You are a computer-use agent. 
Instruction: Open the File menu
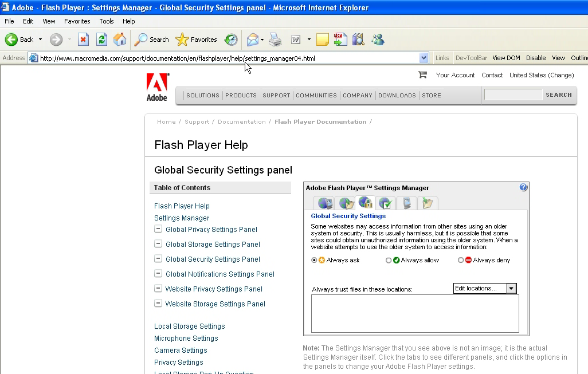pyautogui.click(x=9, y=21)
